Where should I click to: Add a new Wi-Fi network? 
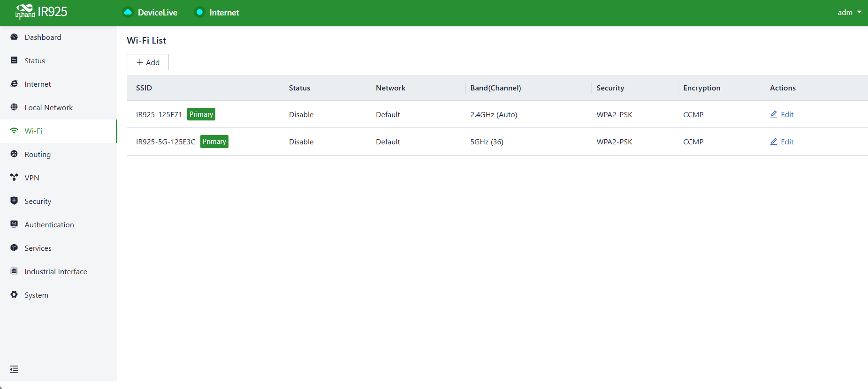(x=148, y=62)
